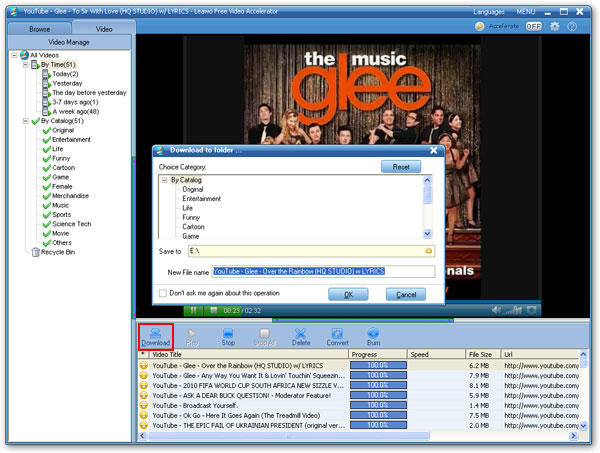Click the All Videos globe icon
Viewport: 600px width, 453px height.
[x=24, y=55]
